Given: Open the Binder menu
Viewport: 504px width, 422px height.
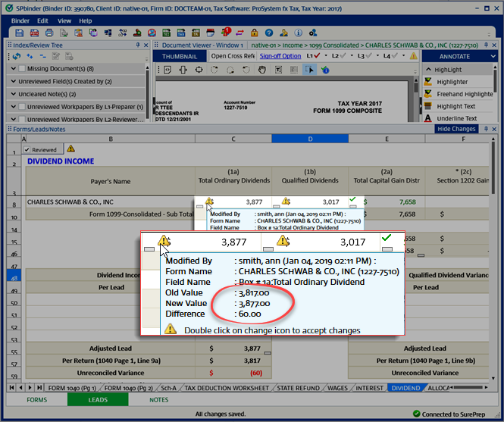Looking at the screenshot, I should pyautogui.click(x=21, y=20).
